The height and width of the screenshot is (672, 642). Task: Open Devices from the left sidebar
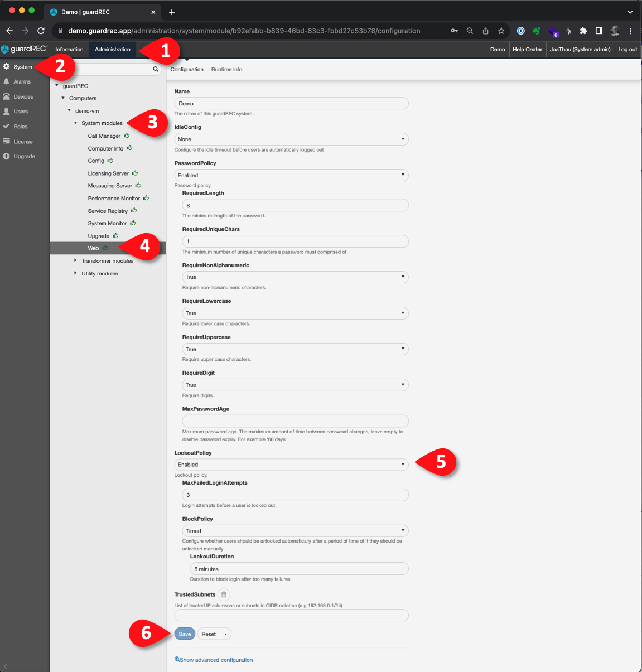tap(23, 96)
